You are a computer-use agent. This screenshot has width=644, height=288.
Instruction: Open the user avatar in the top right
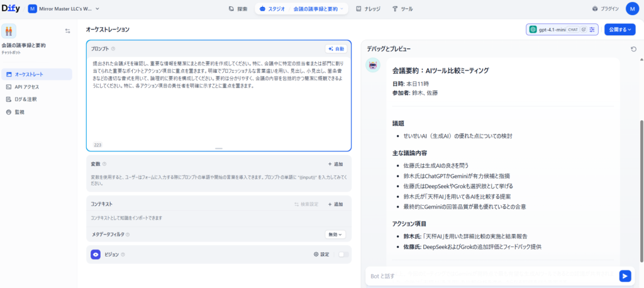click(x=631, y=9)
